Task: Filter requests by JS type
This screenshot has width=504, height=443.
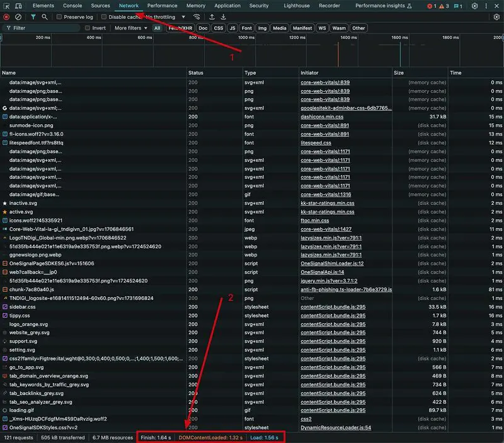Action: (x=232, y=28)
